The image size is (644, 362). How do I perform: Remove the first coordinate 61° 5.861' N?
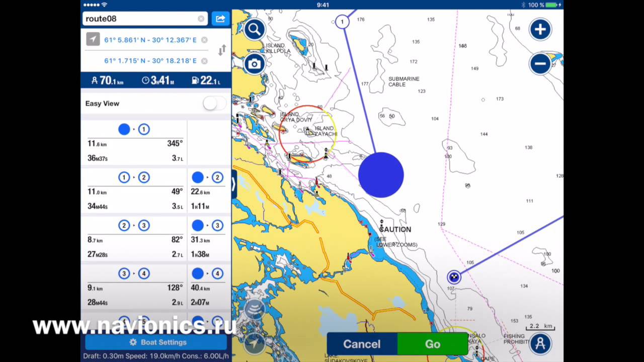(x=204, y=40)
